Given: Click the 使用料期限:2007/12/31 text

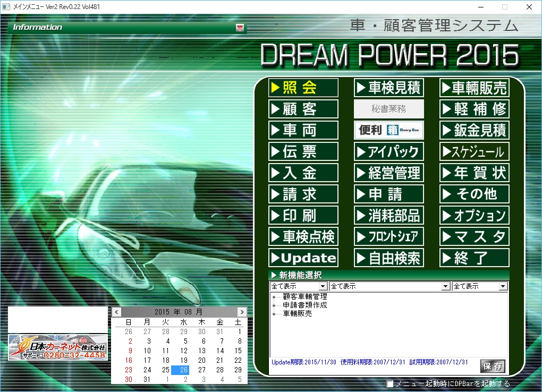Looking at the screenshot, I should [372, 362].
